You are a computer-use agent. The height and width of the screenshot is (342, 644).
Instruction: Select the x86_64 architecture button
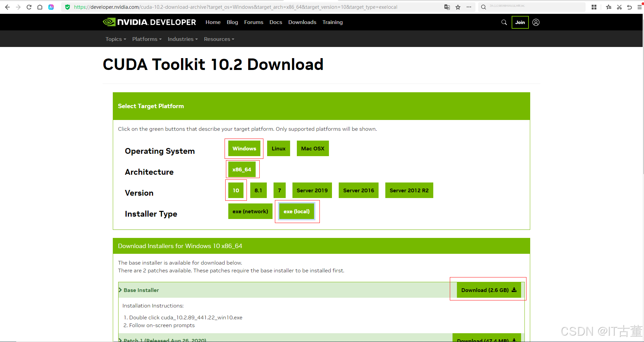(242, 170)
